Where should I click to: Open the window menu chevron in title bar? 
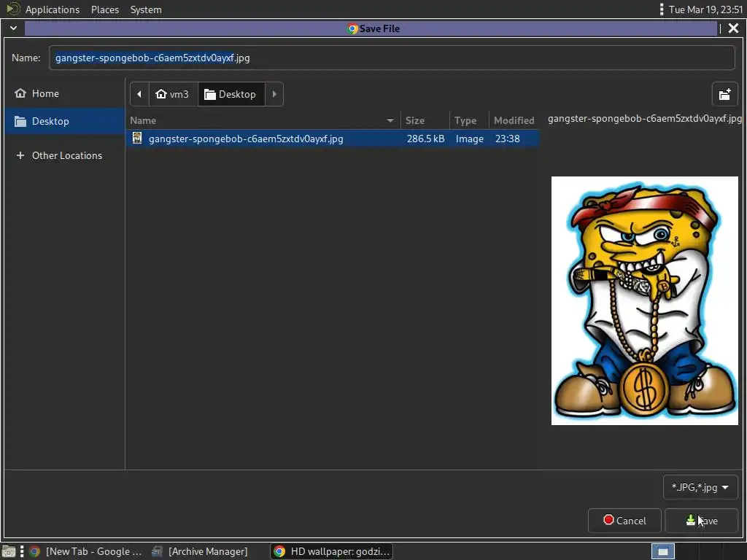13,28
